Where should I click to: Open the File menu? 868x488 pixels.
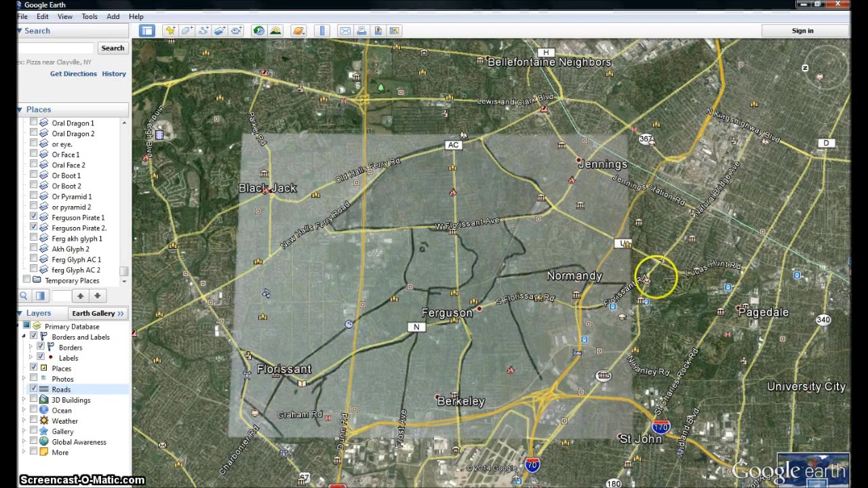(22, 16)
